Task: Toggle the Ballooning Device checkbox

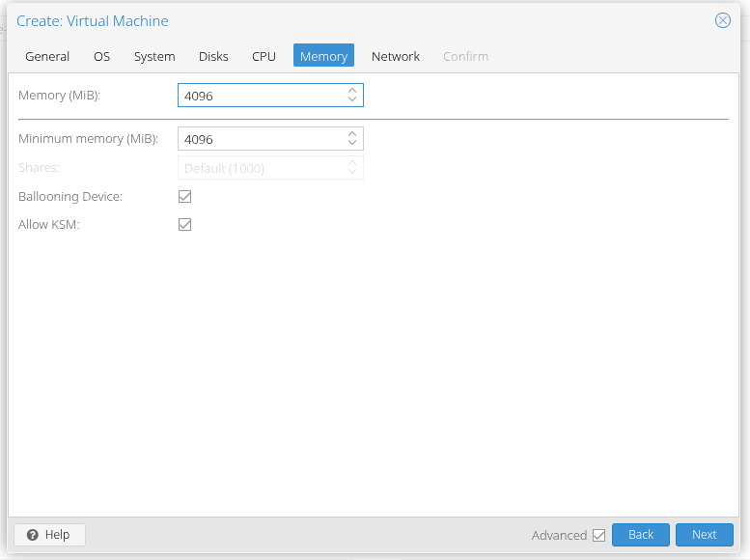Action: (x=184, y=196)
